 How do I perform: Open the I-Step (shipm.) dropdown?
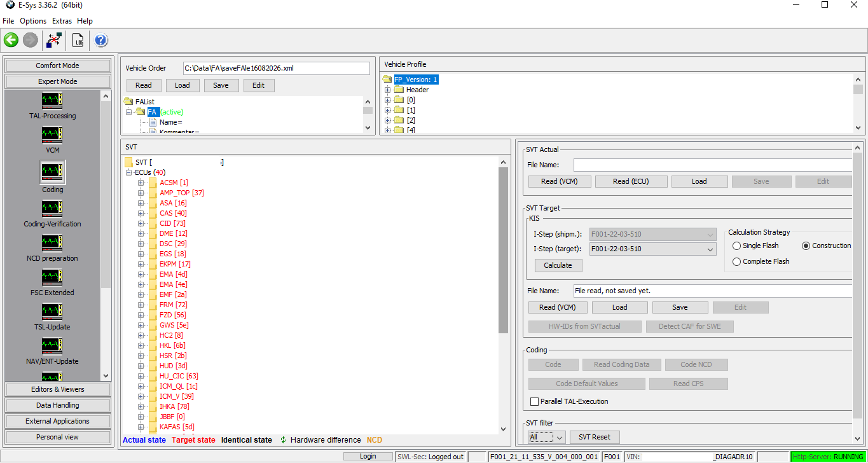711,234
